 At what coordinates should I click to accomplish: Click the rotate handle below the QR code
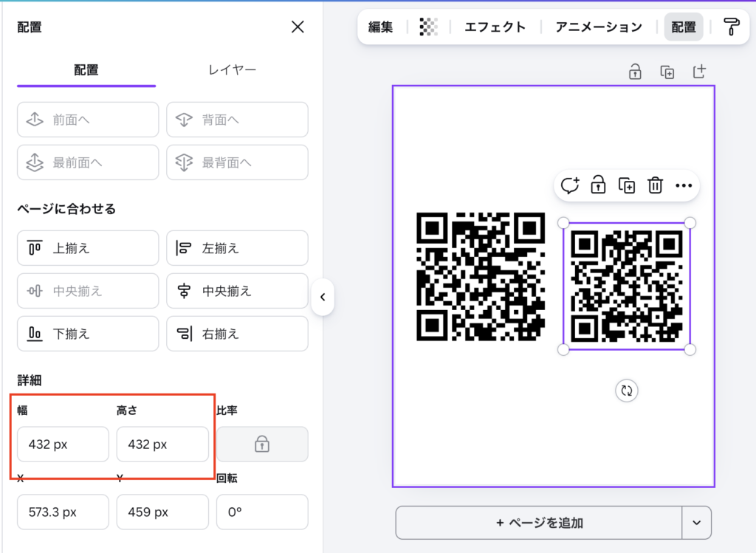tap(627, 391)
